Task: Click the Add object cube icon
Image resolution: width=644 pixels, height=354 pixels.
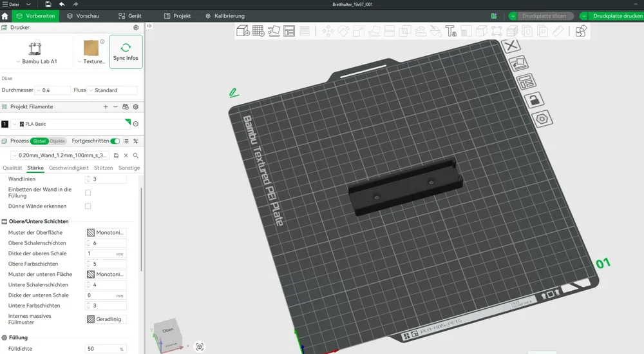Action: tap(243, 31)
